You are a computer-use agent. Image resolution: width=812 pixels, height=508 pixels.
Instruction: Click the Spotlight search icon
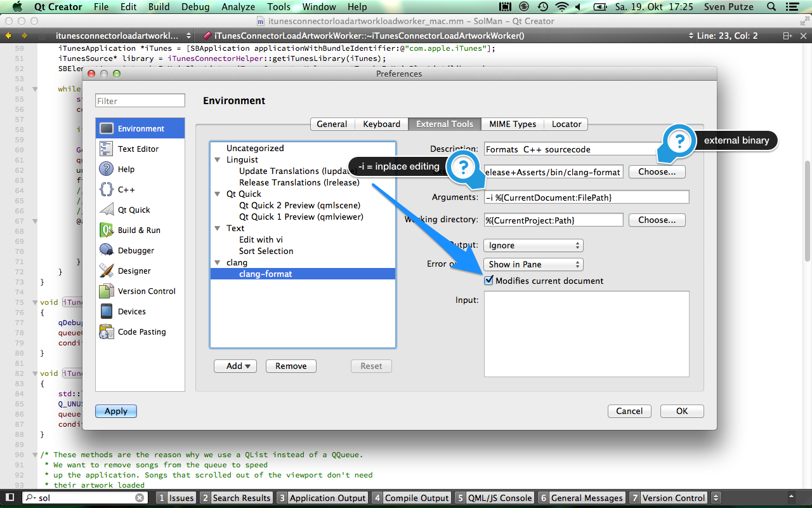click(771, 7)
